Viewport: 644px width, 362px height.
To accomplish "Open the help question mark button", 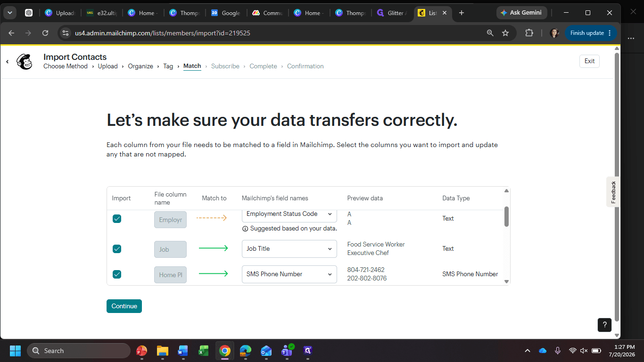I will (604, 325).
